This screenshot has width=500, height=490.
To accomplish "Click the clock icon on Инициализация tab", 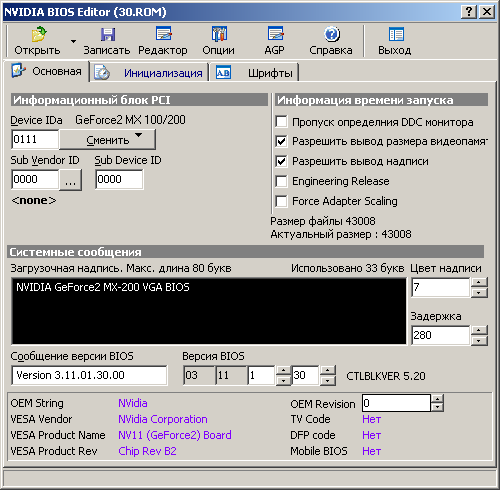I will 102,73.
